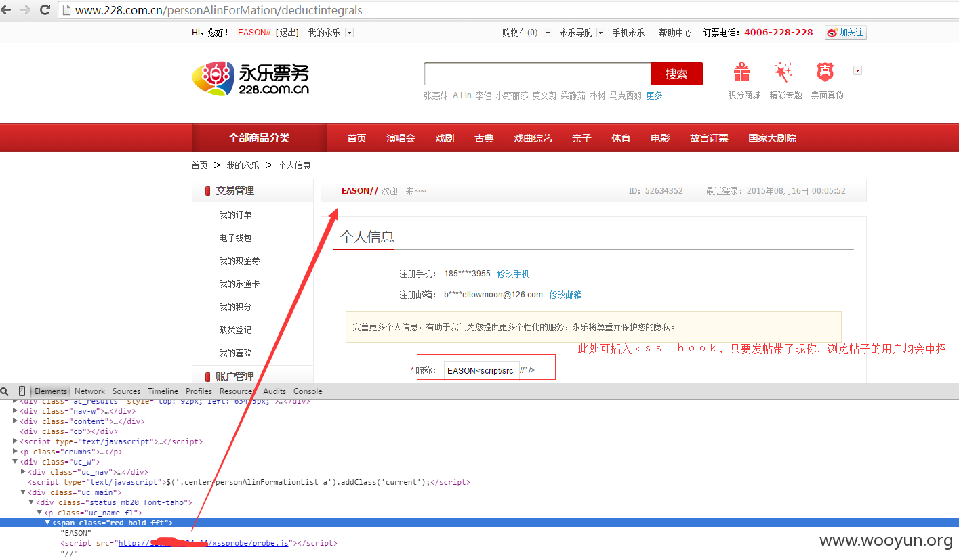
Task: Expand the div class content node
Action: pyautogui.click(x=15, y=421)
